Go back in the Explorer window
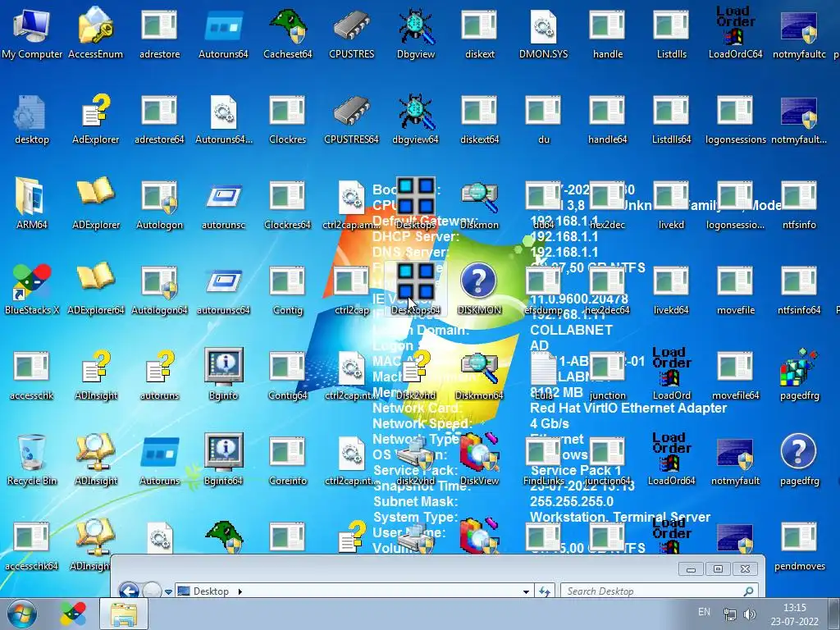Screen dimensions: 840x630 [x=129, y=591]
